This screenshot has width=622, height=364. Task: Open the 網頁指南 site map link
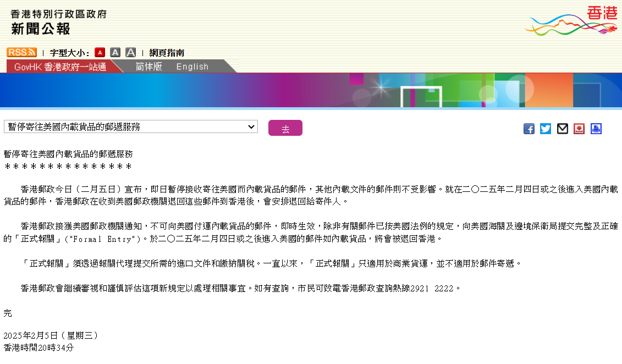click(167, 53)
